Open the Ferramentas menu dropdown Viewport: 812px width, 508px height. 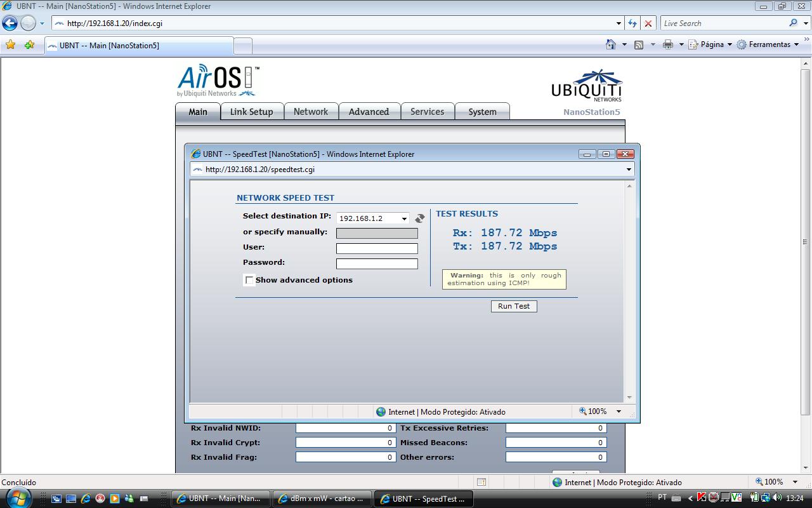[797, 44]
